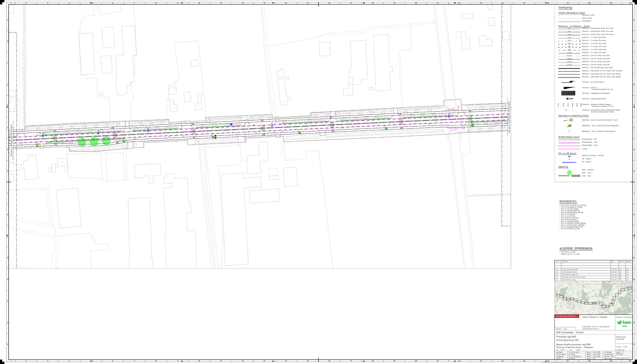This screenshot has width=637, height=364.
Task: Click the Verklaring legend heading
Action: (x=565, y=8)
